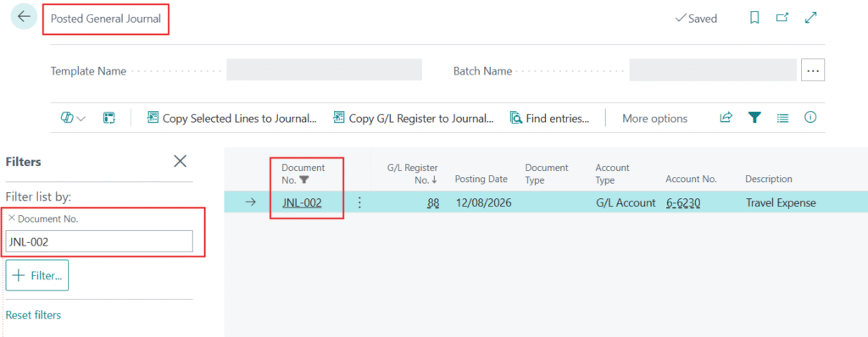The height and width of the screenshot is (337, 868).
Task: Select G/L Account type cell
Action: pos(626,202)
